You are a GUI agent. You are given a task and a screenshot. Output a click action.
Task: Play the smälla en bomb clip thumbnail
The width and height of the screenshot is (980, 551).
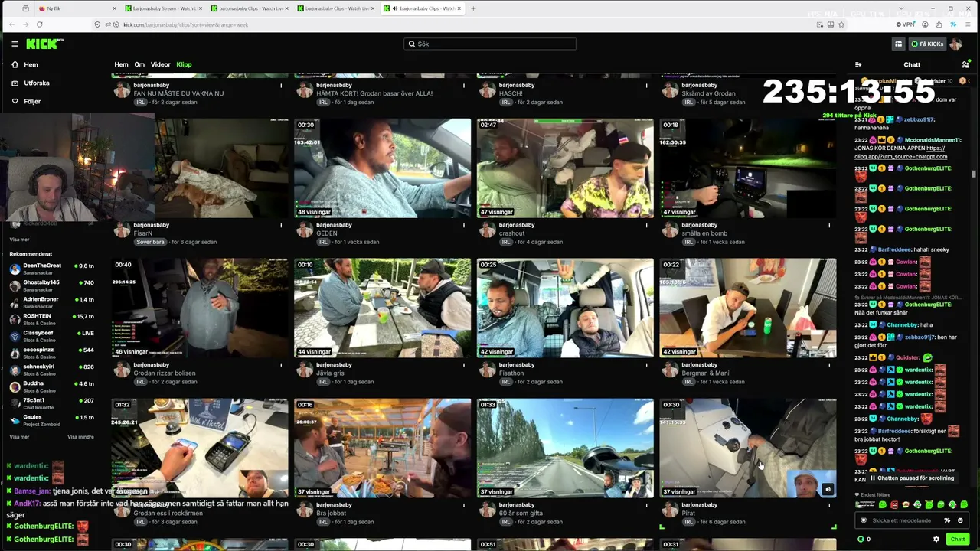748,168
